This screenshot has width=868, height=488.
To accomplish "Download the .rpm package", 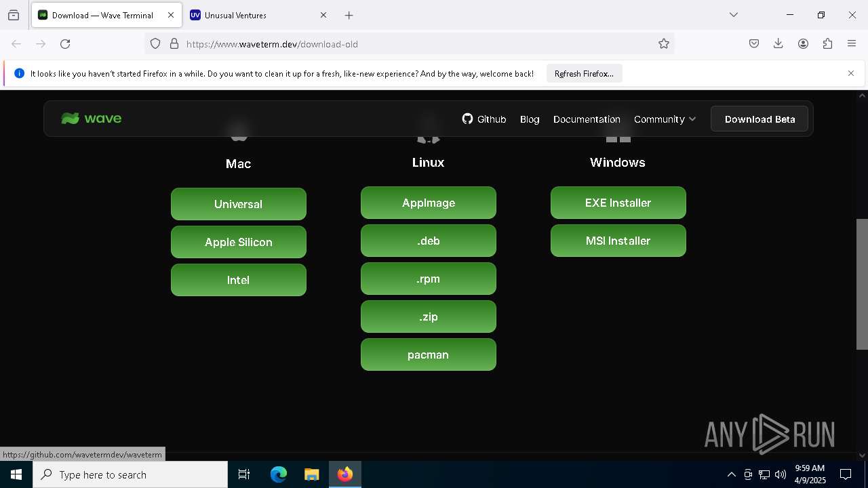I will [x=429, y=279].
